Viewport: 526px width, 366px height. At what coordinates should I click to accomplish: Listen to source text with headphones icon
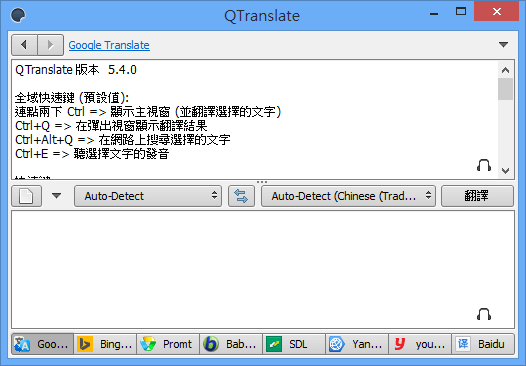[x=484, y=165]
